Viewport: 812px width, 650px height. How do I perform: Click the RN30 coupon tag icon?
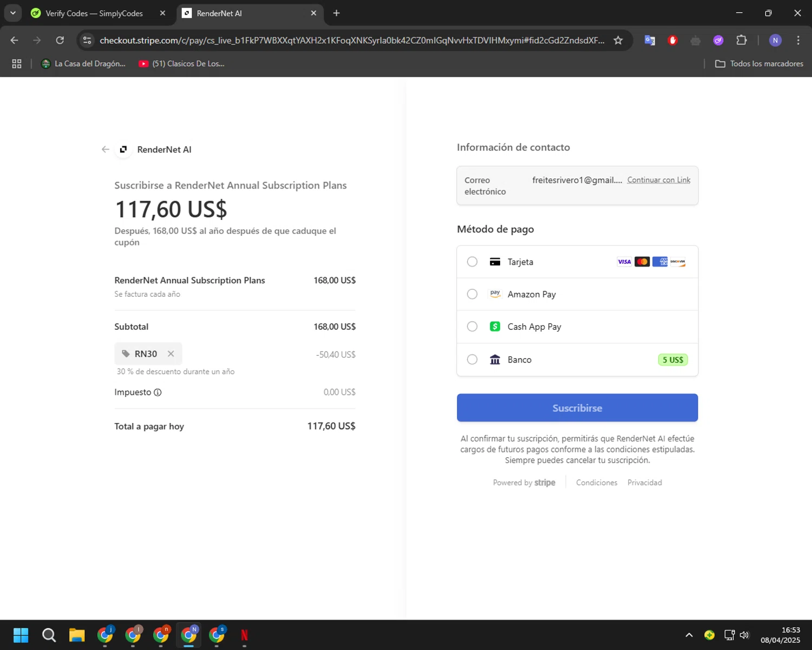(x=126, y=354)
